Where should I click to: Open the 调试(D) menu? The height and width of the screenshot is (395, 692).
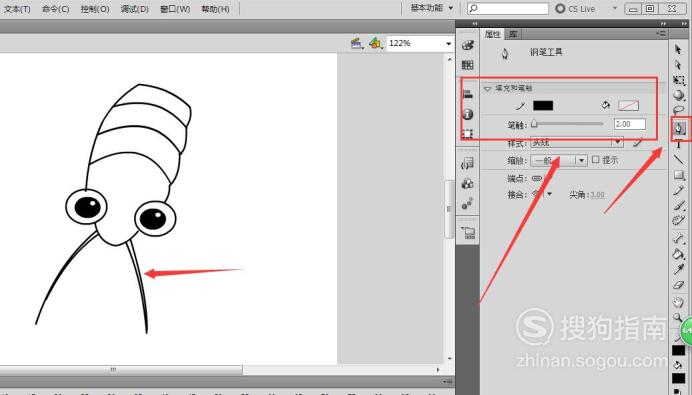click(x=135, y=8)
